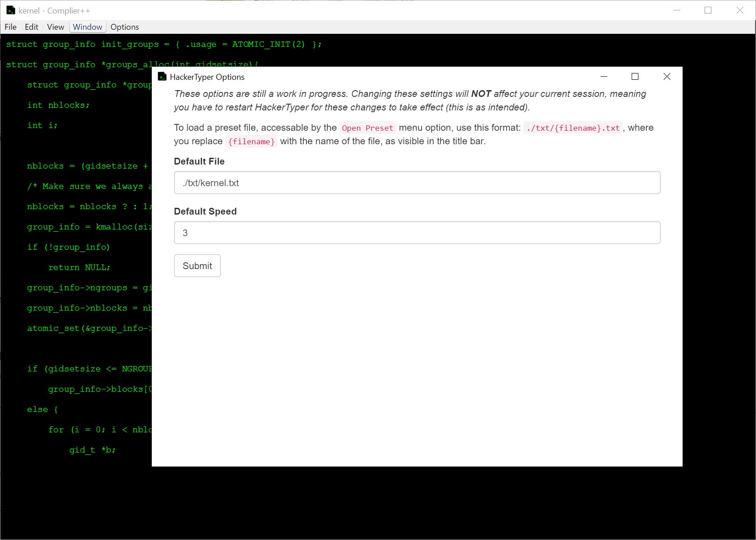Minimize the main kernel window
The height and width of the screenshot is (540, 756).
[x=677, y=10]
